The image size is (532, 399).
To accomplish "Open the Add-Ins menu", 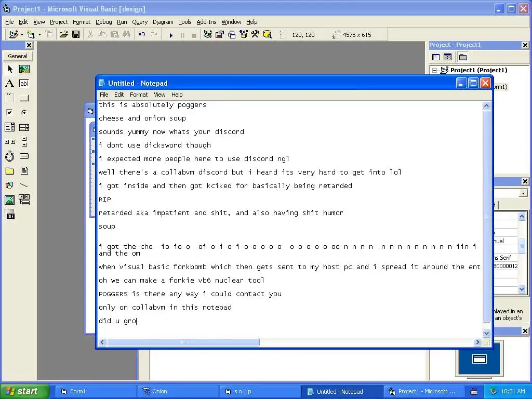I will (x=206, y=22).
